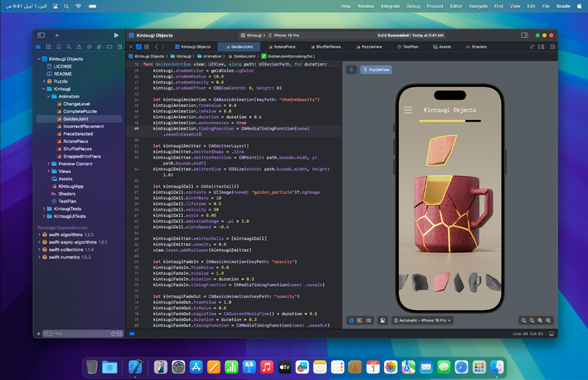This screenshot has height=380, width=588.
Task: Click the Run play button
Action: [116, 35]
